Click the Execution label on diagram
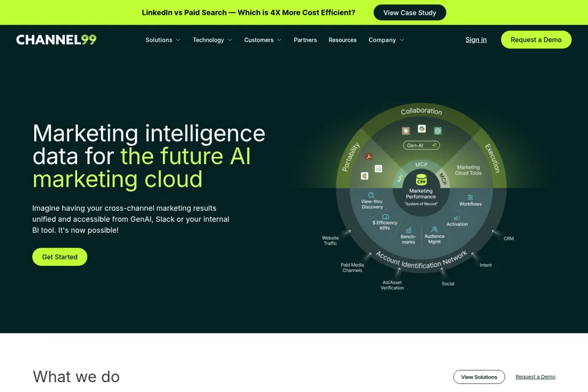 tap(492, 158)
